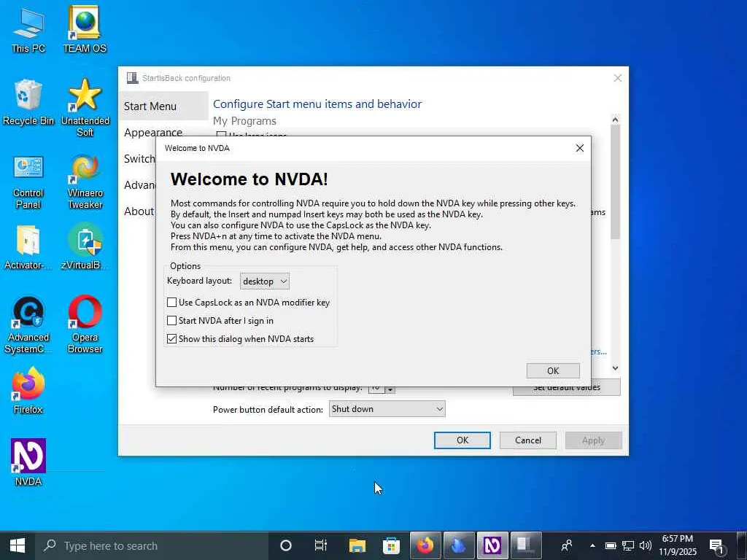Launch Advanced SystemCare shortcut
This screenshot has height=560, width=747.
[x=28, y=324]
